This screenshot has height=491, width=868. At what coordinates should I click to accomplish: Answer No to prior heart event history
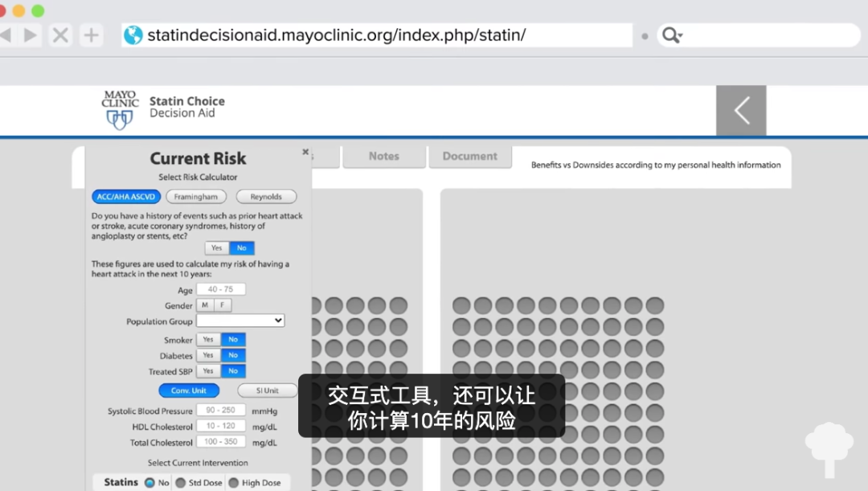pos(242,248)
